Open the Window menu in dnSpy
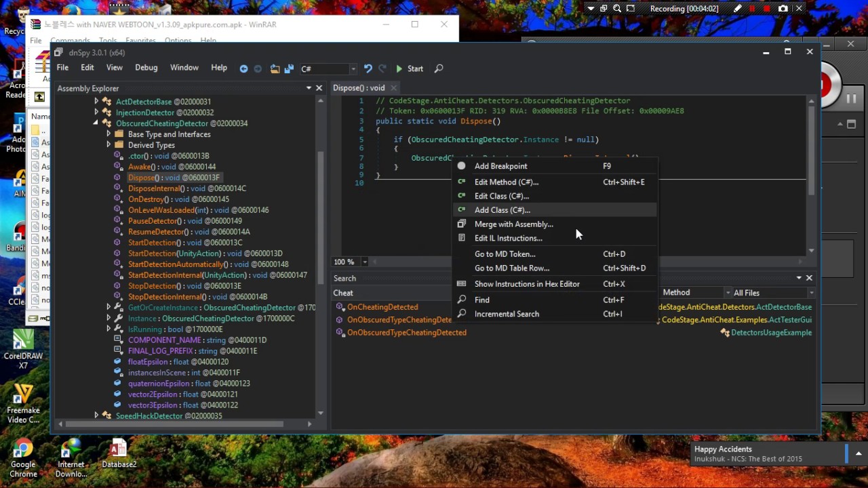The image size is (868, 488). click(184, 68)
